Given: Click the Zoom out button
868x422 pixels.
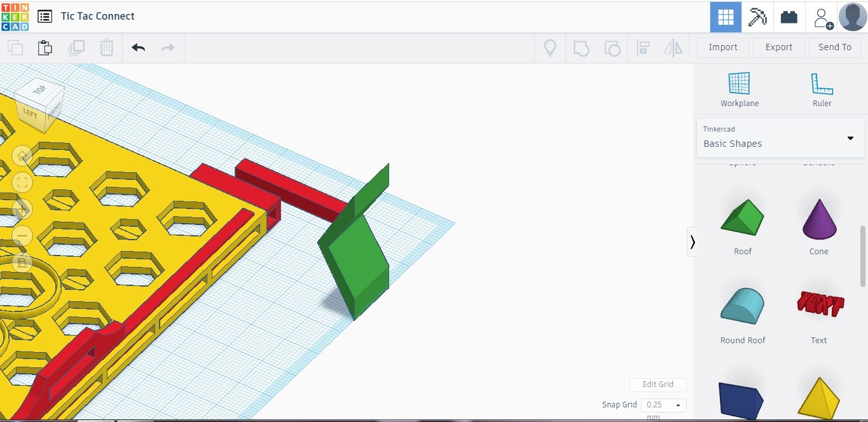Looking at the screenshot, I should (x=22, y=236).
